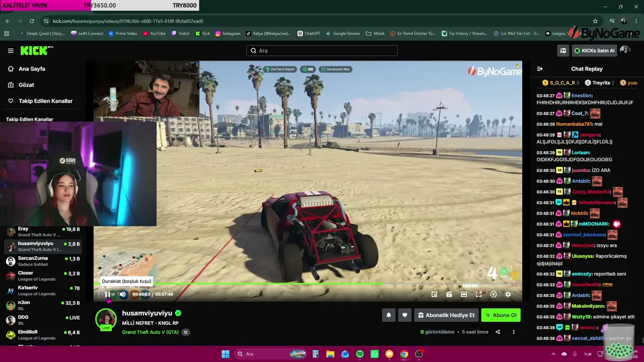Toggle notification bell for husamviyuviyu
644x362 pixels.
click(388, 315)
